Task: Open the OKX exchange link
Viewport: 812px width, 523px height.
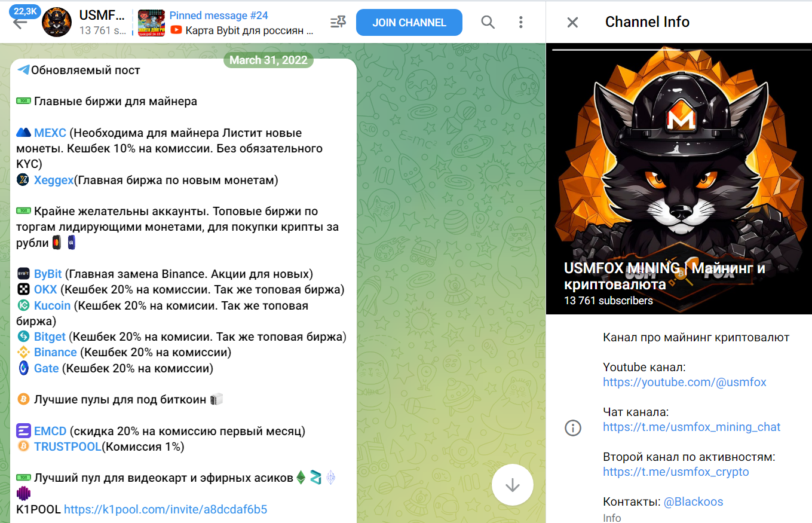Action: [x=45, y=289]
